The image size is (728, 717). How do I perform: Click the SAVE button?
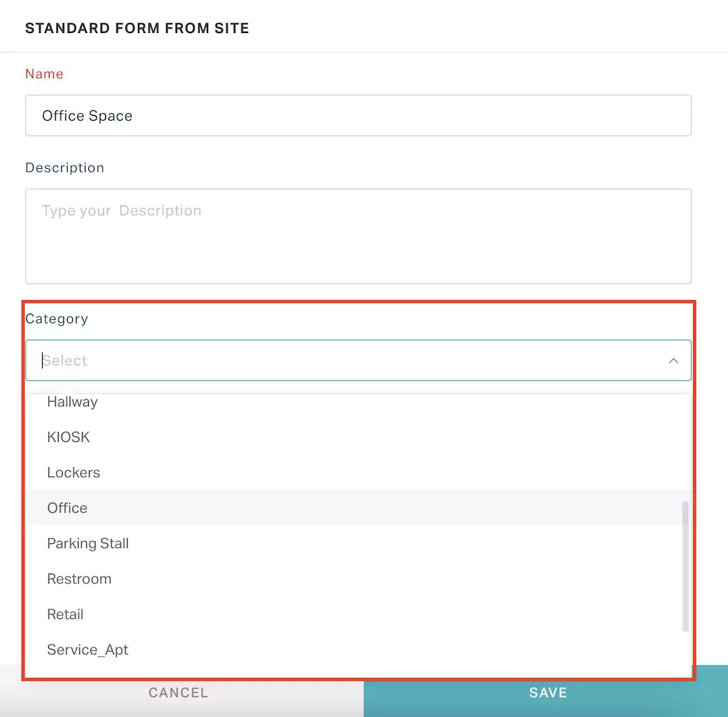point(547,693)
